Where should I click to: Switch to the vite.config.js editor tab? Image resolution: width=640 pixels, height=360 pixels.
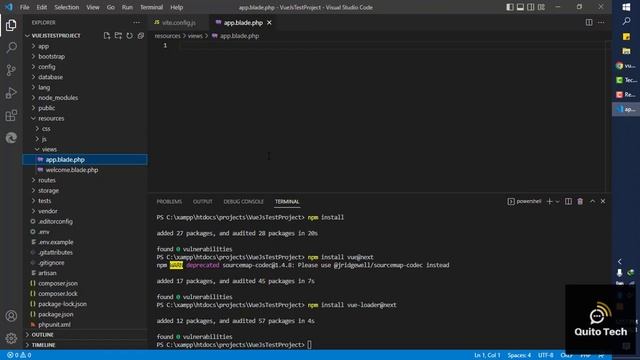pos(179,23)
